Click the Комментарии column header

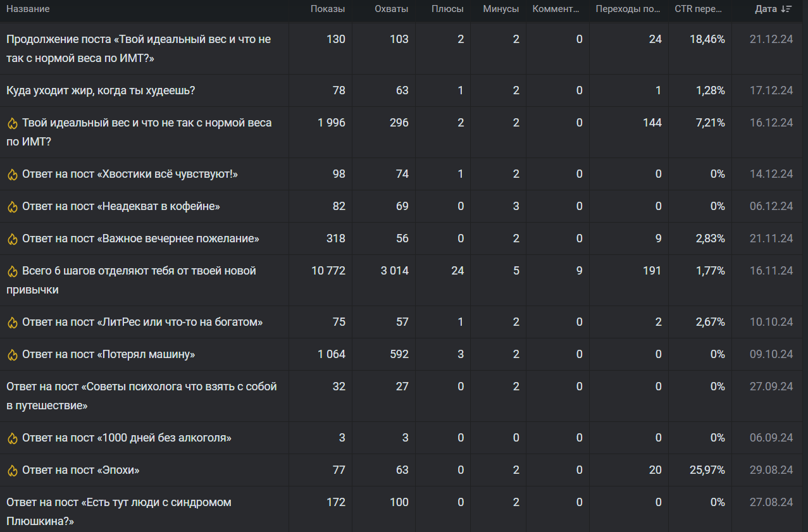click(556, 9)
